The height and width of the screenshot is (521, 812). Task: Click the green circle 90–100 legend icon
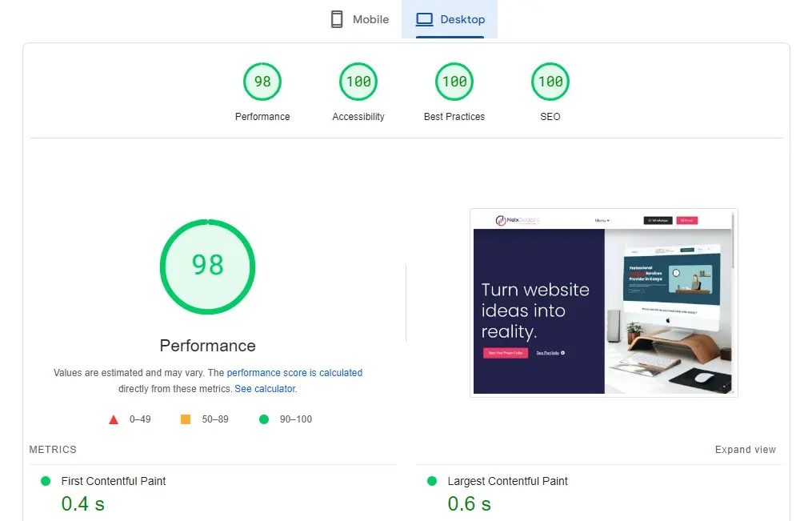(x=264, y=419)
